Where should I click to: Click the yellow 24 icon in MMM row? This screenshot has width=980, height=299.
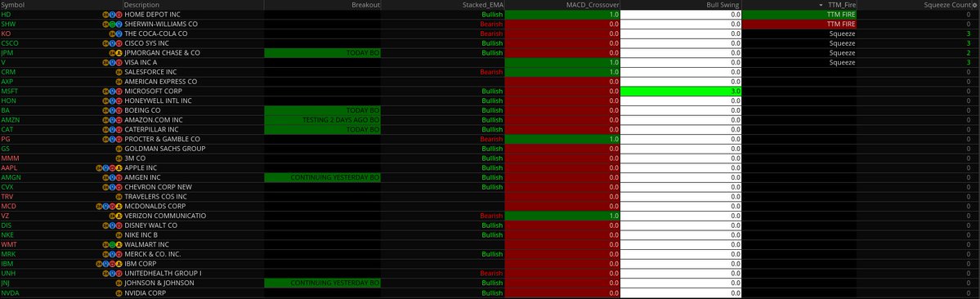(119, 158)
